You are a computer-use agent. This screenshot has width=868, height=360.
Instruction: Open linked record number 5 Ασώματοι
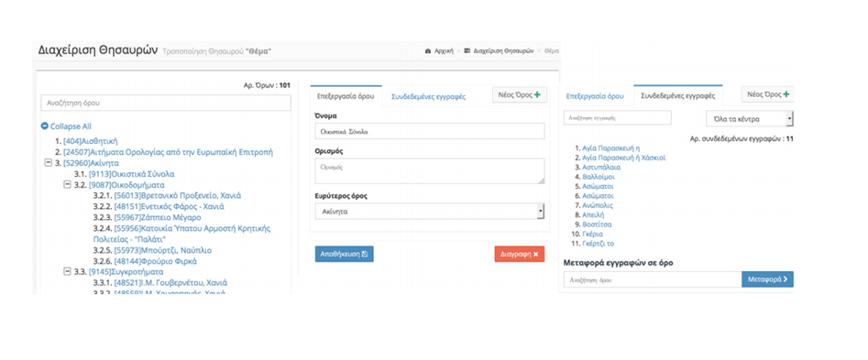598,186
